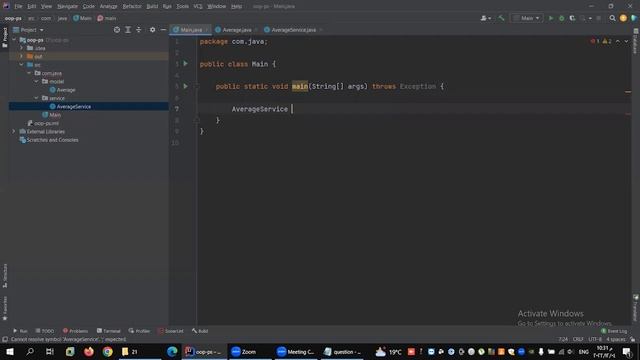Open the Main run configuration dropdown
The height and width of the screenshot is (360, 640).
527,18
